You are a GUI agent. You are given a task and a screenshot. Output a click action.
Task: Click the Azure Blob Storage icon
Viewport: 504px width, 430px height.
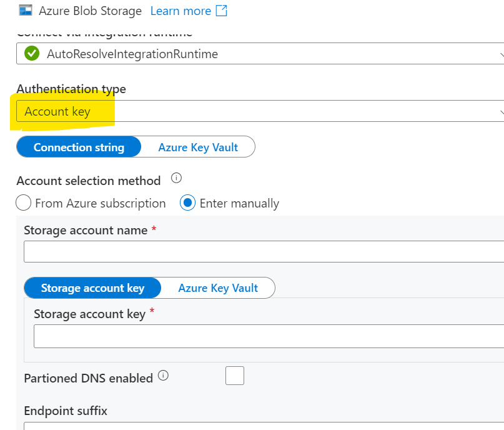(x=26, y=10)
